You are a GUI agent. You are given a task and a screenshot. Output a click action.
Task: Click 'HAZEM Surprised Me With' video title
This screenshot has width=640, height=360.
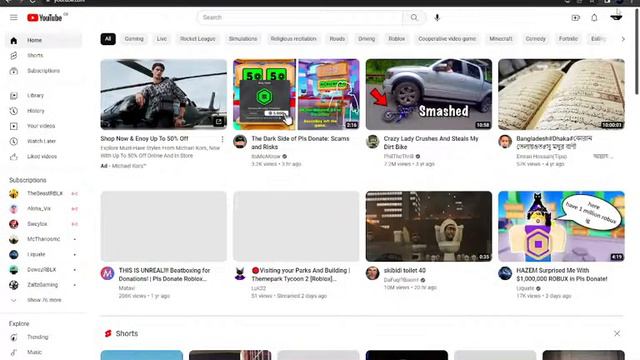562,275
